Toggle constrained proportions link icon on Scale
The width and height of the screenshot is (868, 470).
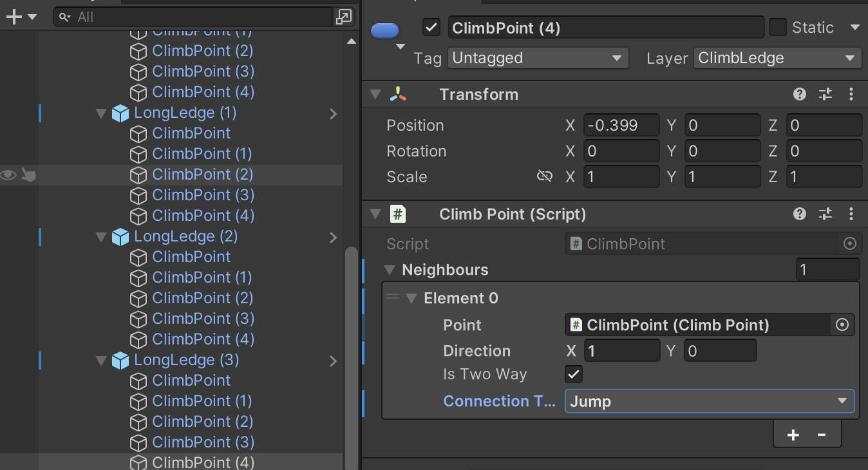click(x=545, y=176)
